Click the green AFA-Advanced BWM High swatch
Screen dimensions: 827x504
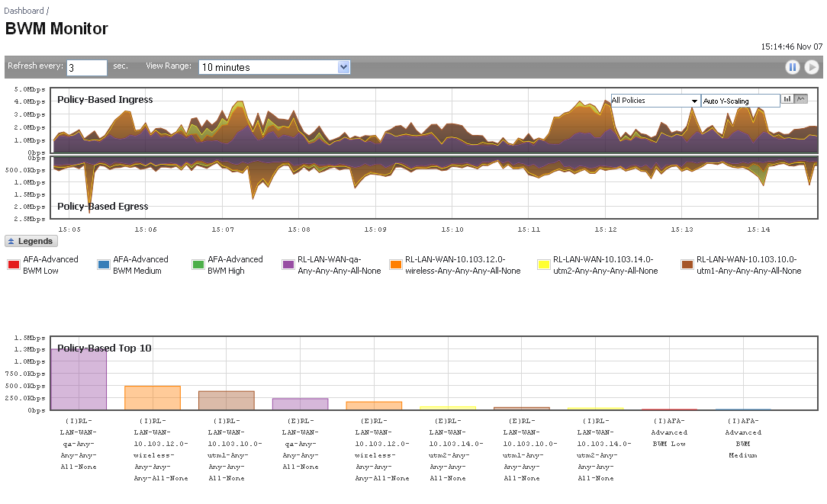[x=198, y=265]
